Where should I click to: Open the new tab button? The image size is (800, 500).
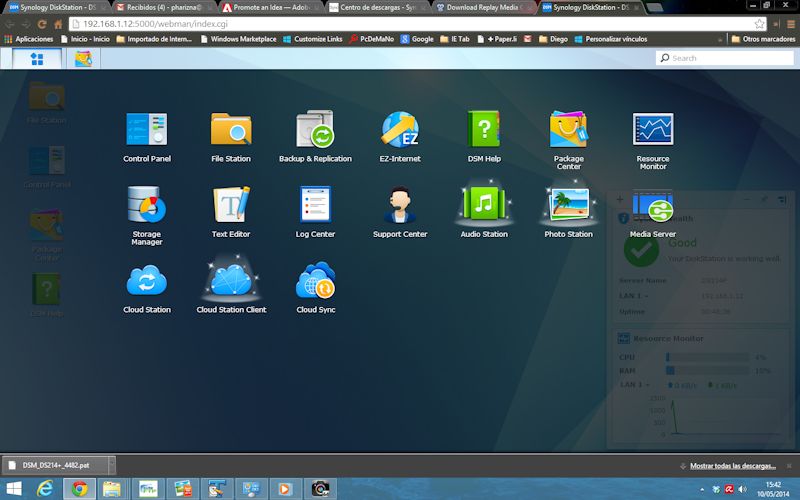[x=654, y=7]
